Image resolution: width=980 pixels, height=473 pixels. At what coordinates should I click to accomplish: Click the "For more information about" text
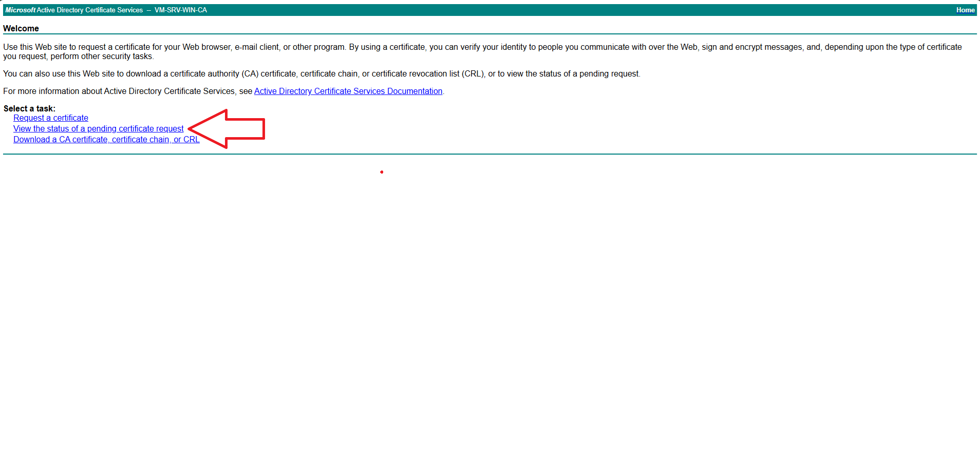(52, 91)
